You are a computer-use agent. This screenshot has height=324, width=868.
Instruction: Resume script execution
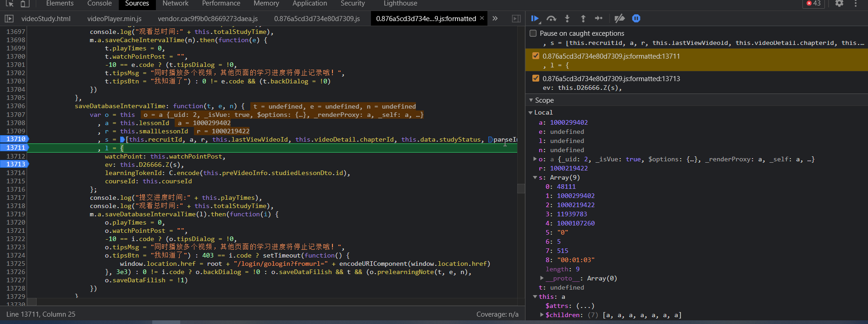tap(535, 18)
